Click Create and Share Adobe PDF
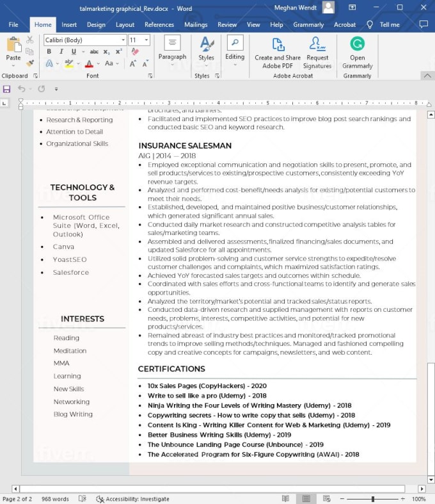 (x=278, y=53)
